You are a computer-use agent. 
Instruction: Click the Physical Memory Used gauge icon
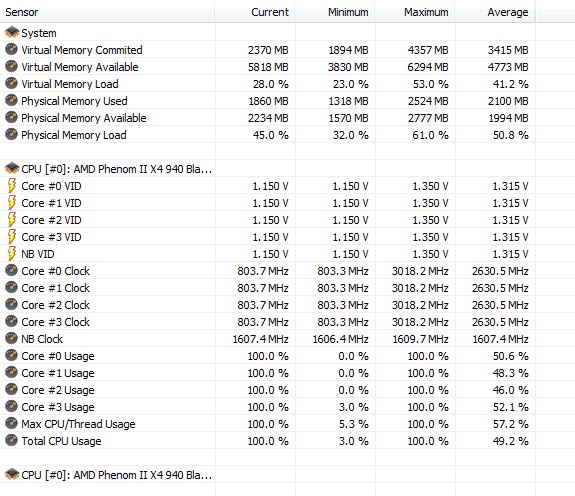[12, 100]
